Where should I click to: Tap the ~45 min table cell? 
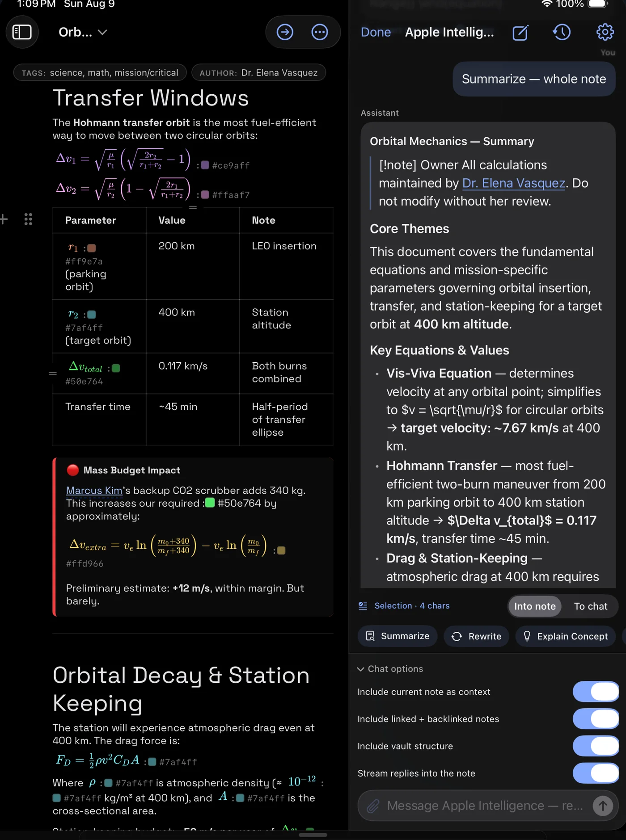(193, 420)
